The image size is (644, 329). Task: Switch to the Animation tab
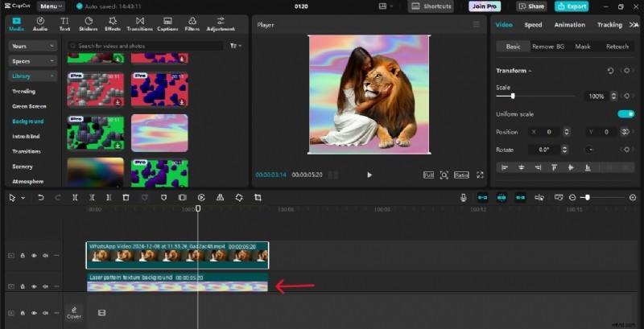569,25
